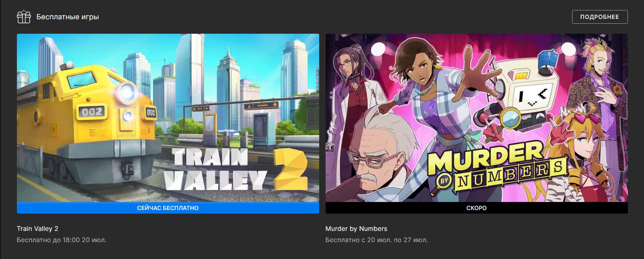Open the Murder by Numbers cover image

coord(476,118)
